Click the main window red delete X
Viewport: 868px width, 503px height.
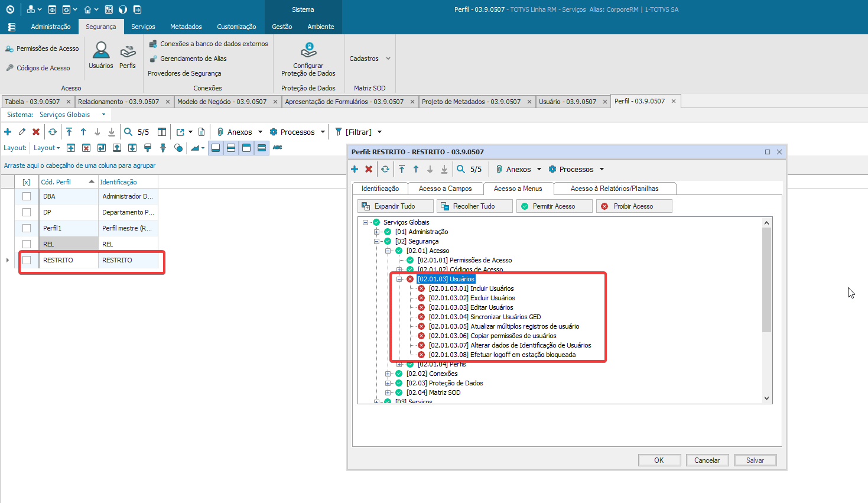(x=36, y=132)
